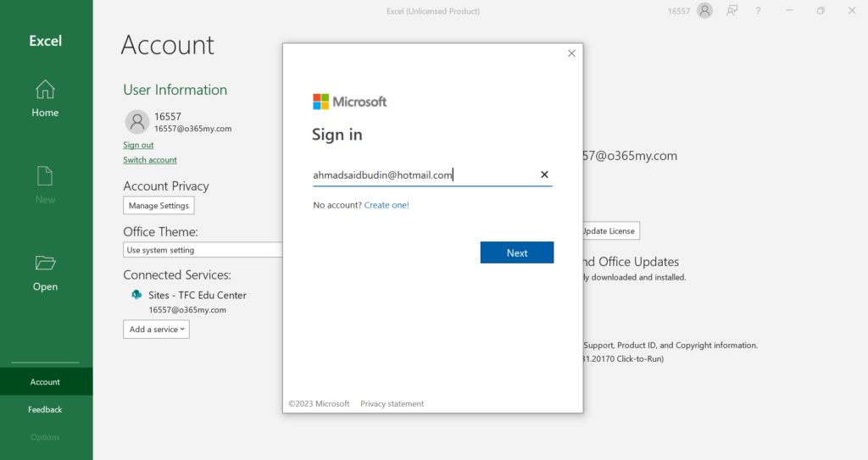Expand the Add a service dropdown
868x460 pixels.
click(156, 329)
